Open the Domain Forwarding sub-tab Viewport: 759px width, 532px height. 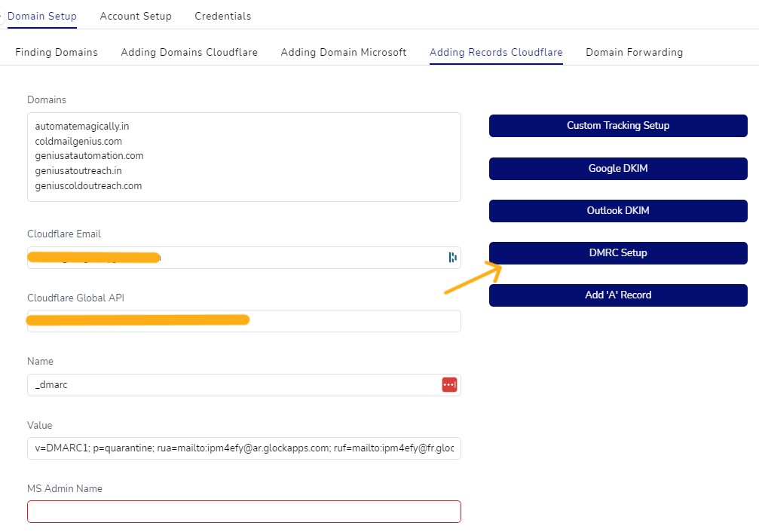point(634,52)
